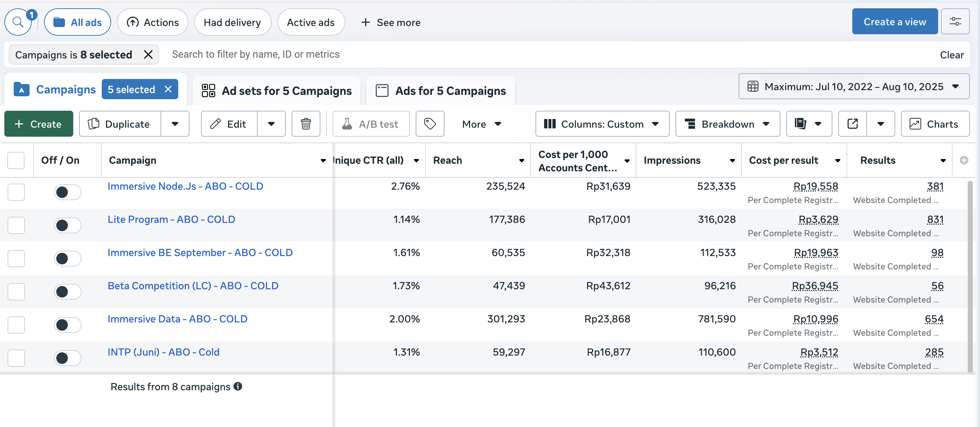Image resolution: width=980 pixels, height=427 pixels.
Task: Click the search filter input field
Action: [x=533, y=54]
